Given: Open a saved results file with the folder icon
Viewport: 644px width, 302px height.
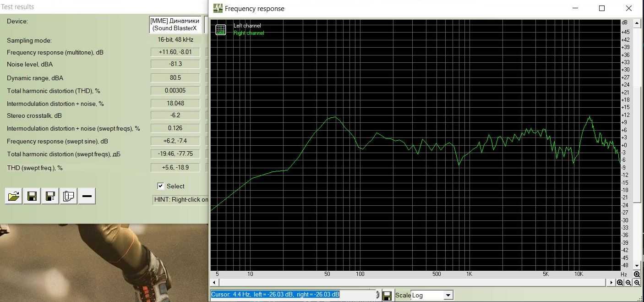Looking at the screenshot, I should 14,196.
